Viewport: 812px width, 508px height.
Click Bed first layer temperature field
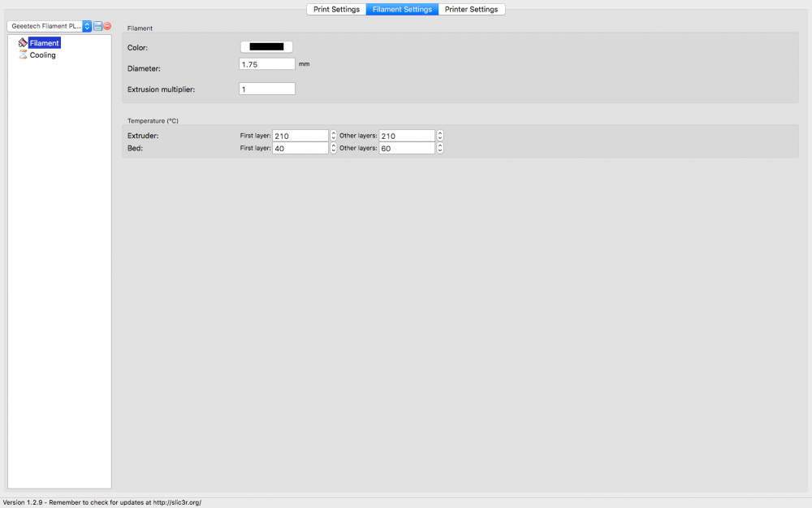click(300, 148)
